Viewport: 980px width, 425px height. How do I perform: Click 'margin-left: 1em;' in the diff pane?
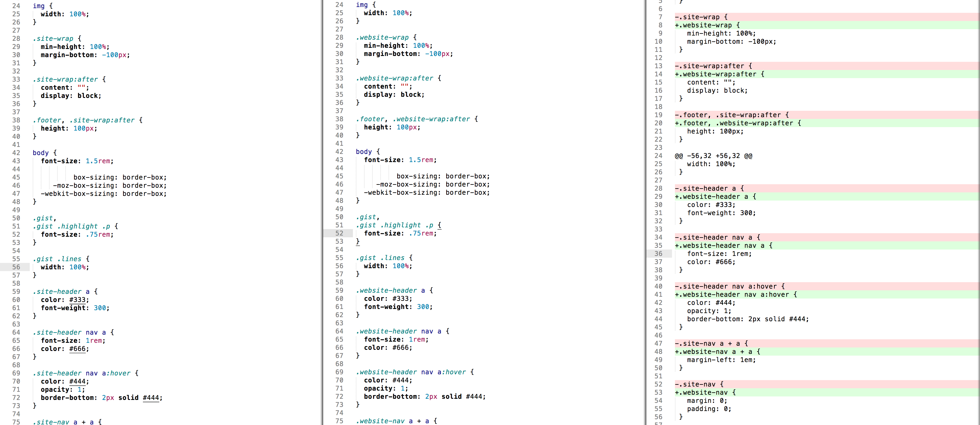pyautogui.click(x=721, y=360)
